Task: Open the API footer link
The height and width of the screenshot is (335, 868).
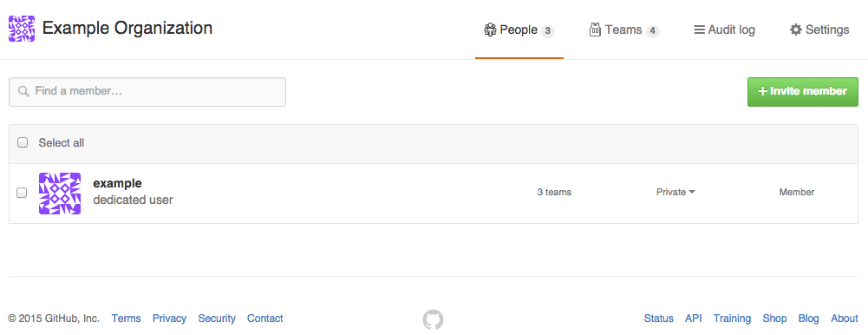Action: pyautogui.click(x=693, y=319)
